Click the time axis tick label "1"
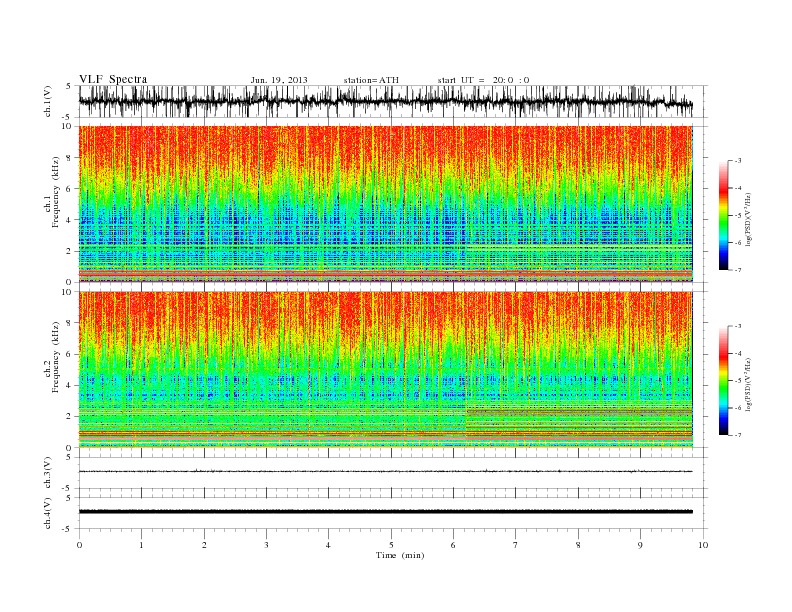Image resolution: width=792 pixels, height=612 pixels. pyautogui.click(x=142, y=545)
